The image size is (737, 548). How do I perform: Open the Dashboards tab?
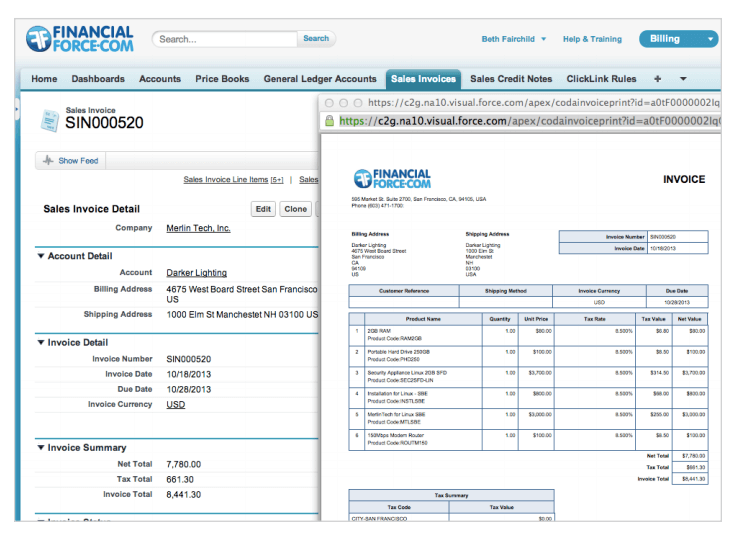tap(98, 79)
